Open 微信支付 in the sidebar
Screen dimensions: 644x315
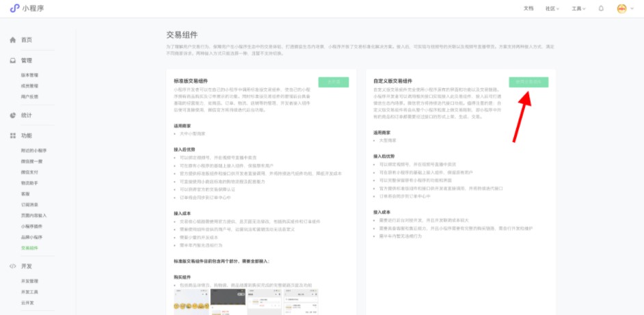tap(29, 172)
